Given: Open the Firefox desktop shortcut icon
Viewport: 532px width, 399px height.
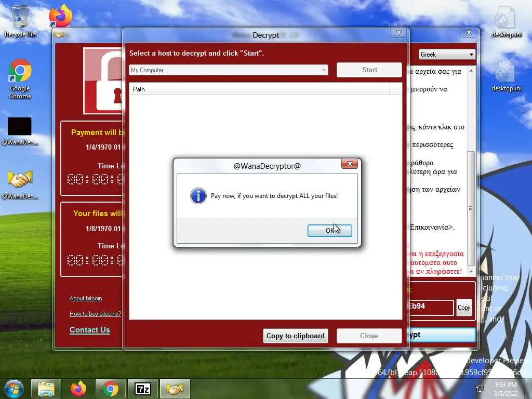Looking at the screenshot, I should (61, 16).
